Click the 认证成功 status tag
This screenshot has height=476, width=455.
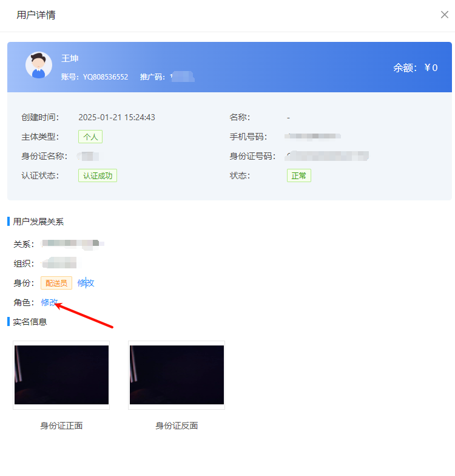click(98, 175)
